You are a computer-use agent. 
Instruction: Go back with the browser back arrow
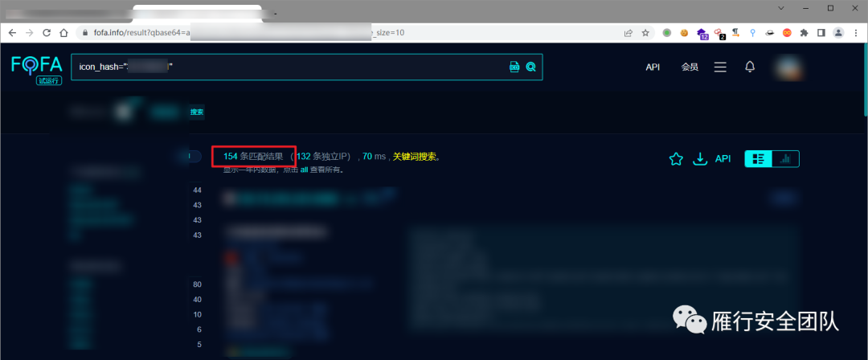click(12, 33)
